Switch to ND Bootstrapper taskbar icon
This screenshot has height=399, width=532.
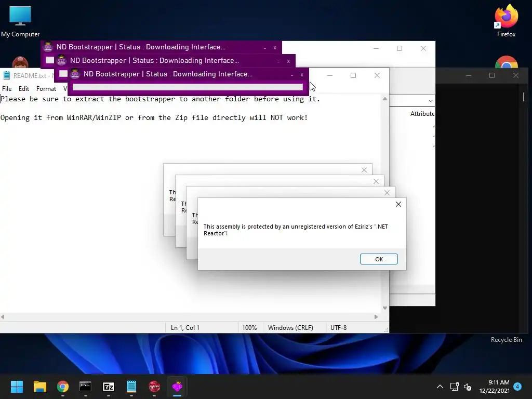pos(177,387)
